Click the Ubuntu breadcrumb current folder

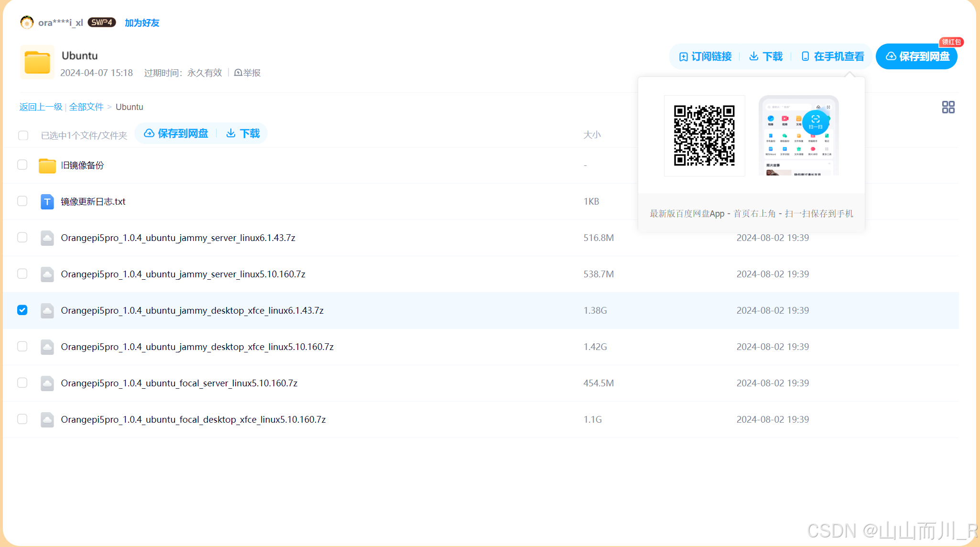click(x=130, y=107)
